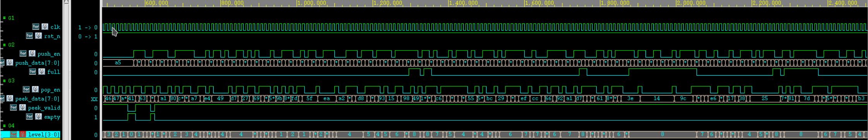
Task: Collapse signal group G3
Action: 4,81
